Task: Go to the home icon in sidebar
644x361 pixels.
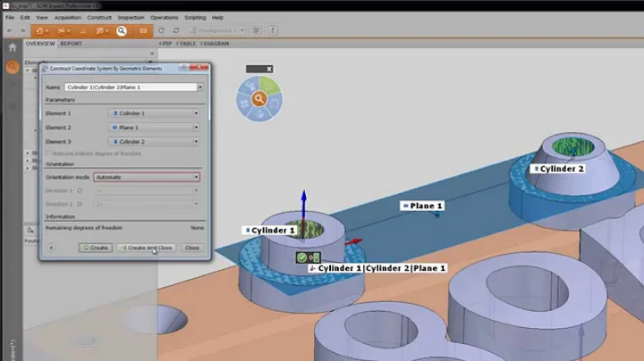Action: coord(13,47)
